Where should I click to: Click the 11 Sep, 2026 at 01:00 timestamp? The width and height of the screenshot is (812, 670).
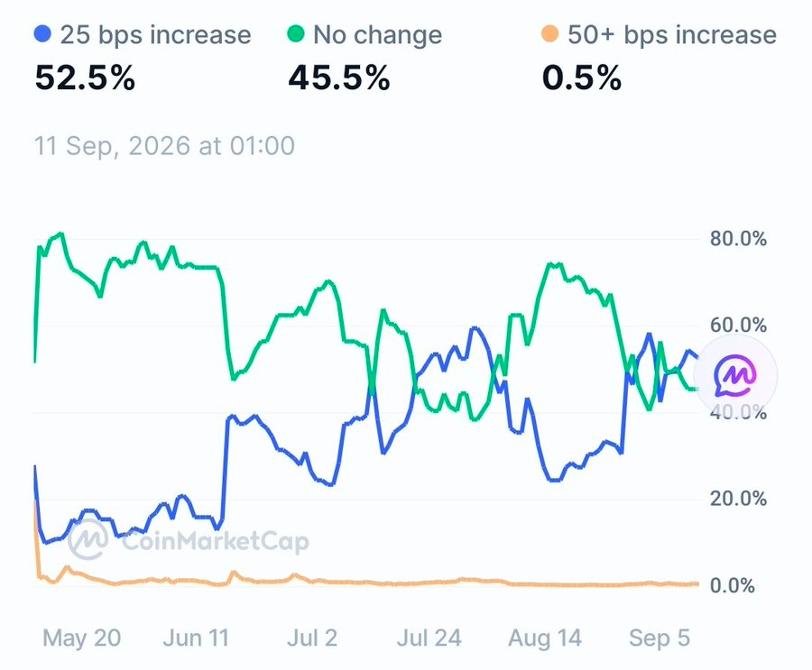tap(165, 146)
